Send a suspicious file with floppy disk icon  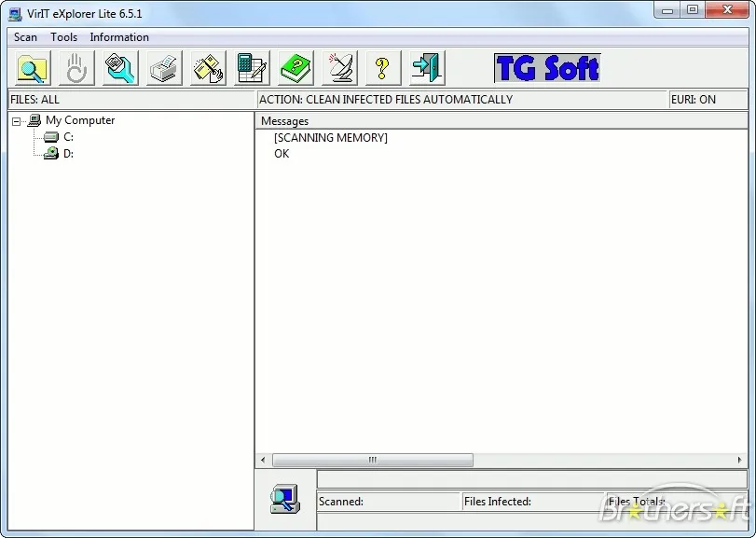click(206, 67)
